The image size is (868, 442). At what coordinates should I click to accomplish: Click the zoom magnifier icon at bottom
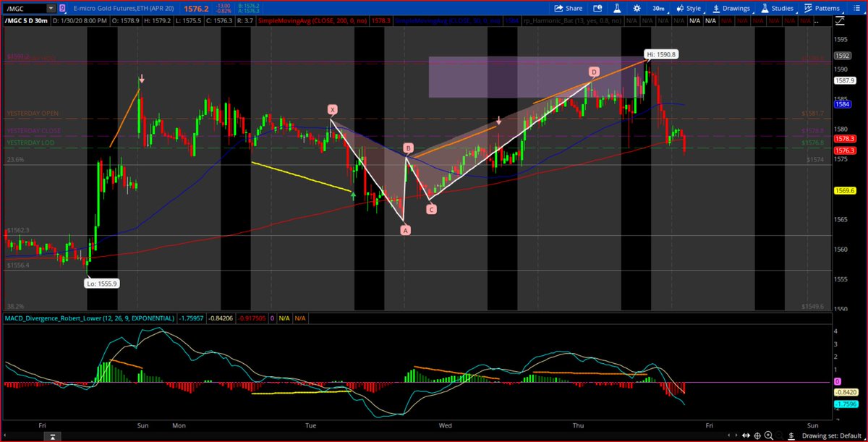click(x=770, y=435)
